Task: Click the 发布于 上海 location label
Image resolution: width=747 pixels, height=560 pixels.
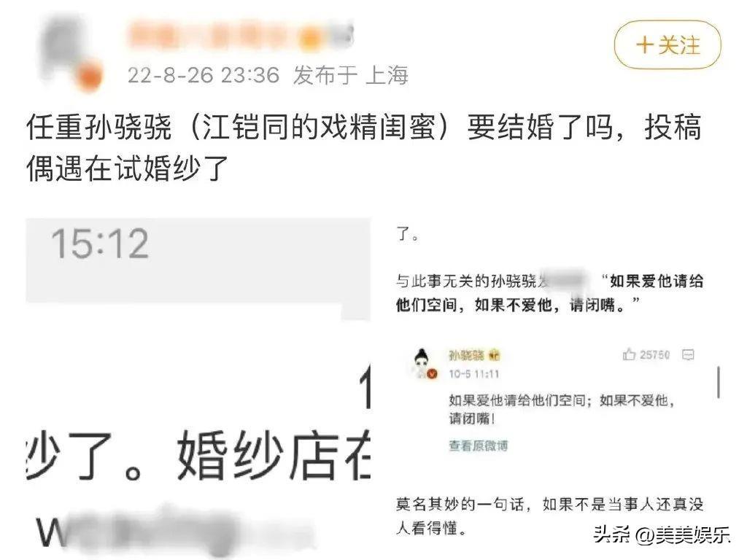Action: click(x=351, y=75)
